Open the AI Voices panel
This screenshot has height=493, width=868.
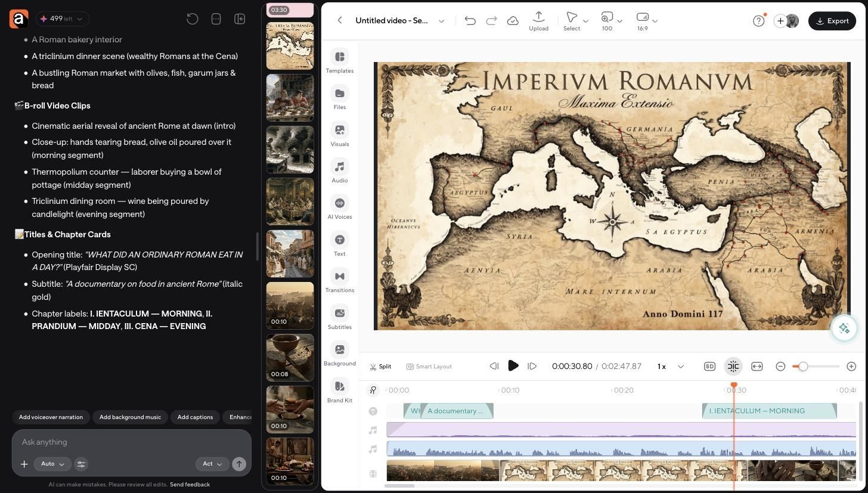tap(339, 208)
